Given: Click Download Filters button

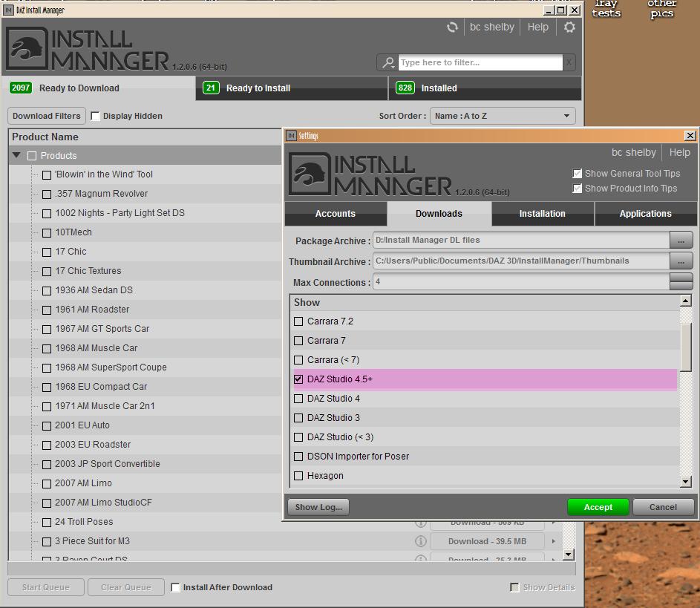Looking at the screenshot, I should [47, 116].
